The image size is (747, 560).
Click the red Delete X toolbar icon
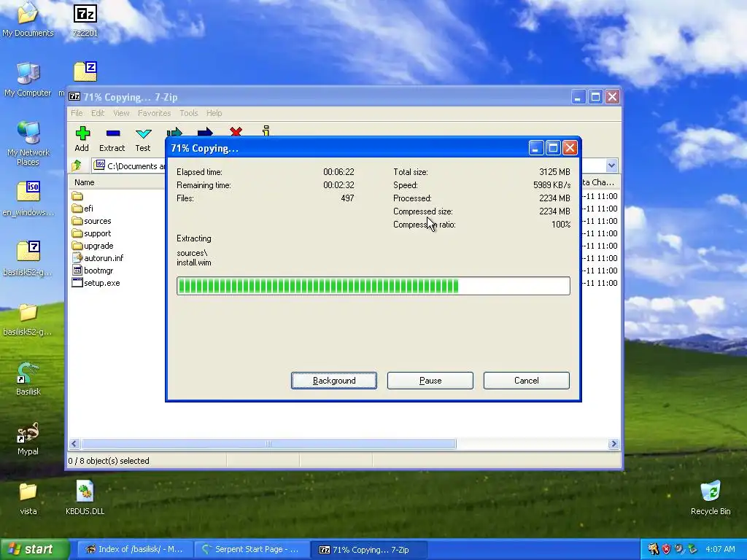point(236,131)
